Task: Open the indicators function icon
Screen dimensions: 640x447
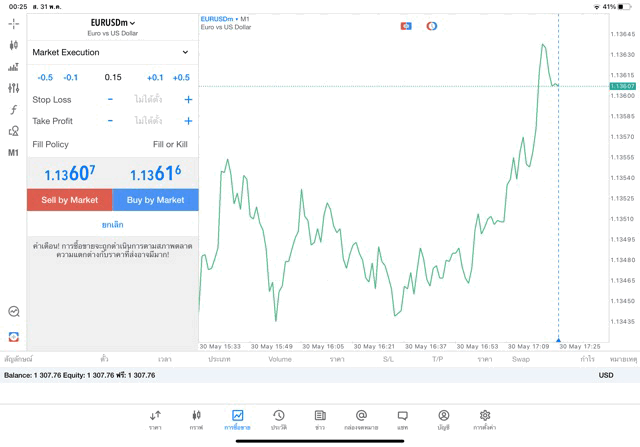Action: click(x=13, y=110)
